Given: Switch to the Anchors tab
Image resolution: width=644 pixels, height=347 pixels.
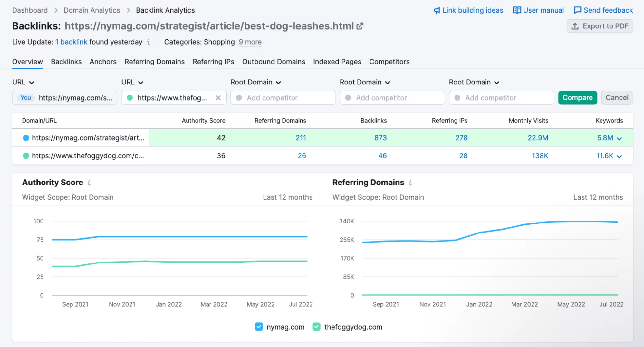Looking at the screenshot, I should pyautogui.click(x=103, y=62).
